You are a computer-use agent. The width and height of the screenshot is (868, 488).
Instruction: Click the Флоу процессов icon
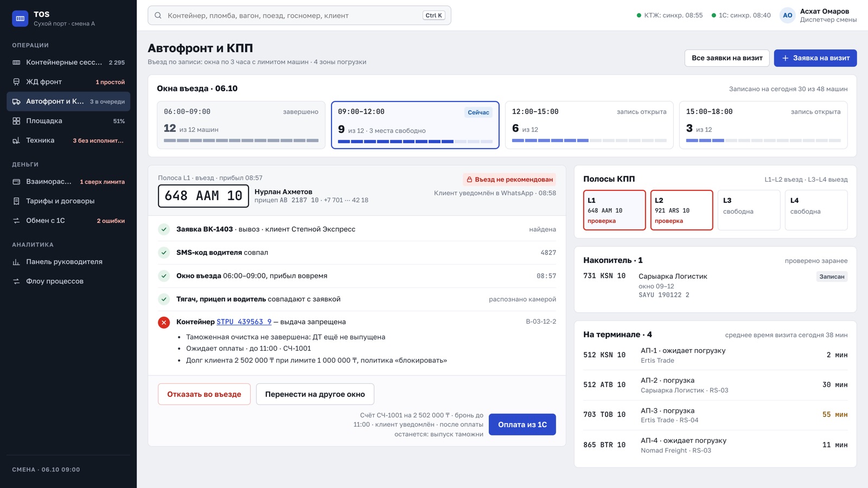[x=16, y=281]
